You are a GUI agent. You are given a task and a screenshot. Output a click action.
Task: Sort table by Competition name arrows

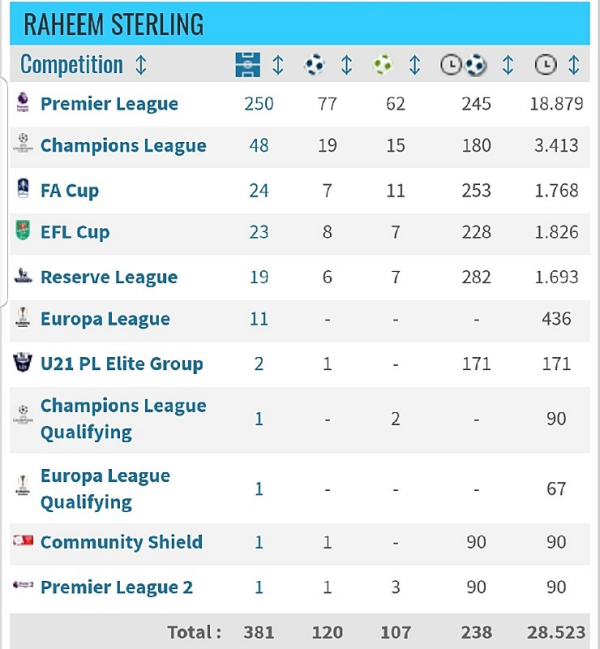pos(141,65)
